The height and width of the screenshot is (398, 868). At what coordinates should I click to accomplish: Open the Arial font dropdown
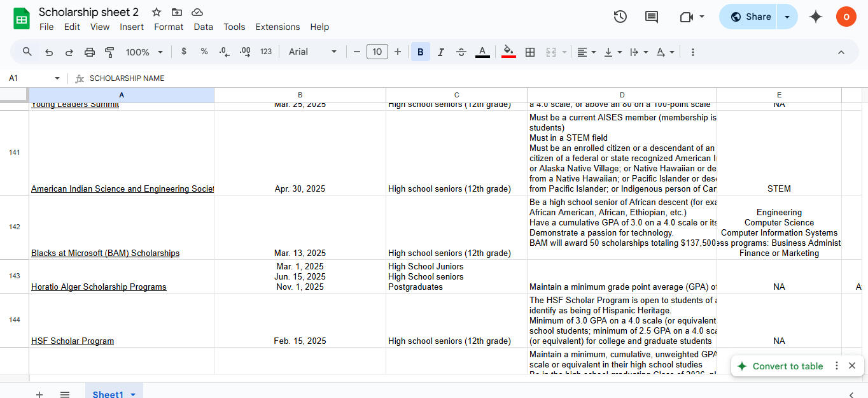[x=312, y=52]
